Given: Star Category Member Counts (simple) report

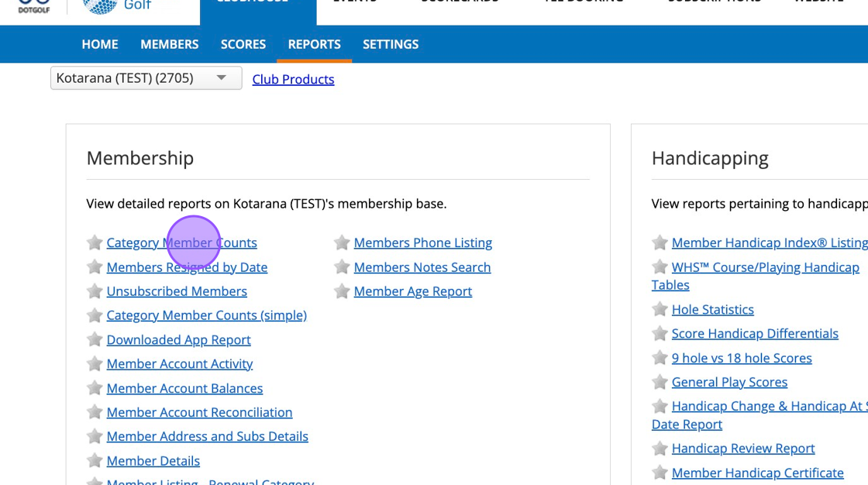Looking at the screenshot, I should pos(95,315).
